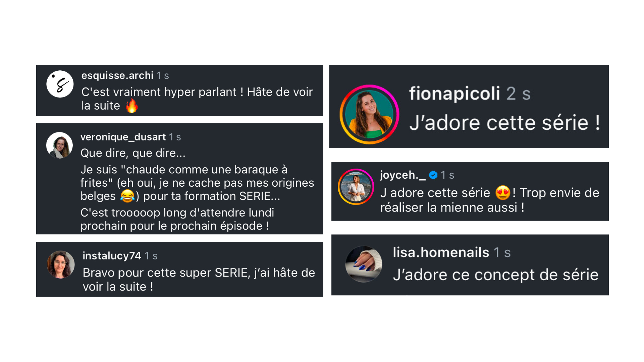Click instalucy74's profile avatar
The height and width of the screenshot is (362, 644).
61,264
